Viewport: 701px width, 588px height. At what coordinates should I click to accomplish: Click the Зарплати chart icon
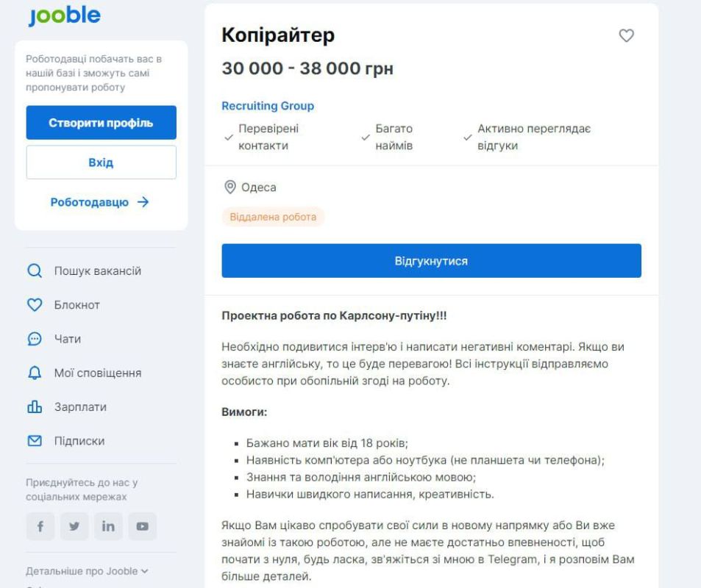35,407
